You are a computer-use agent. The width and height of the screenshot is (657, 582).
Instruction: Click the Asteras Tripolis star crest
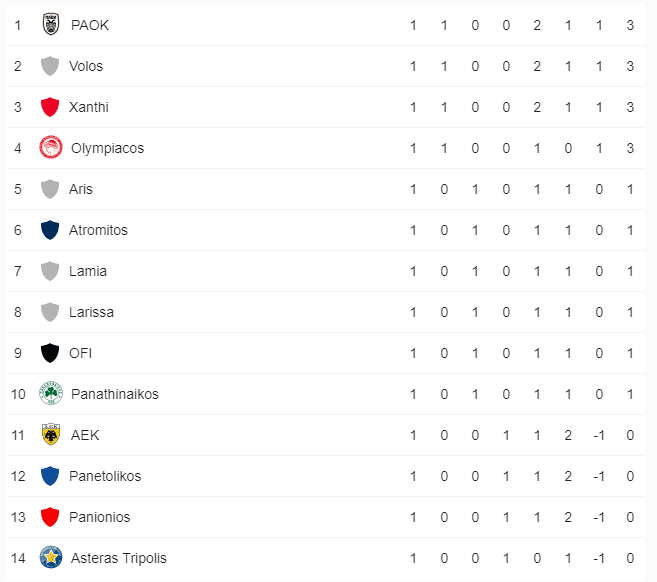tap(50, 558)
